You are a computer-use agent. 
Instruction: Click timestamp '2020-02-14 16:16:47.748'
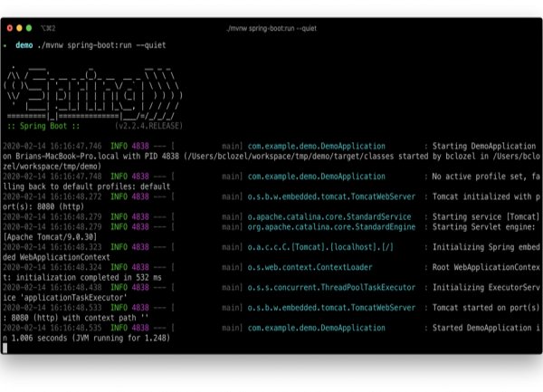[x=52, y=177]
